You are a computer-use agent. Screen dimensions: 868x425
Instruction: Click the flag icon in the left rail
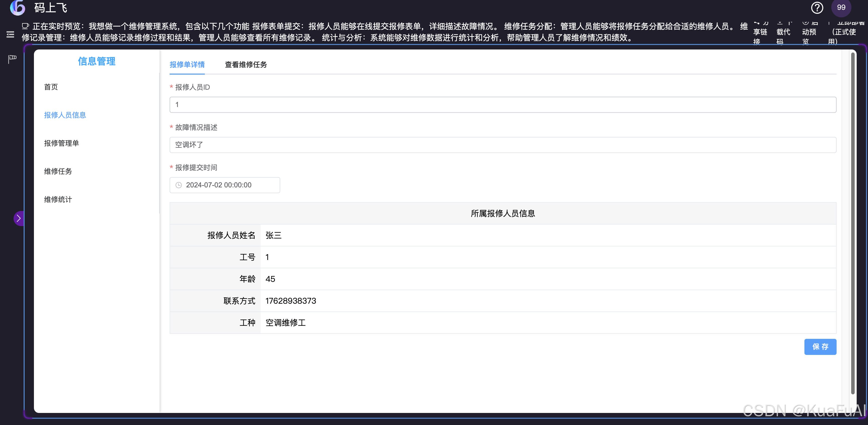coord(12,59)
